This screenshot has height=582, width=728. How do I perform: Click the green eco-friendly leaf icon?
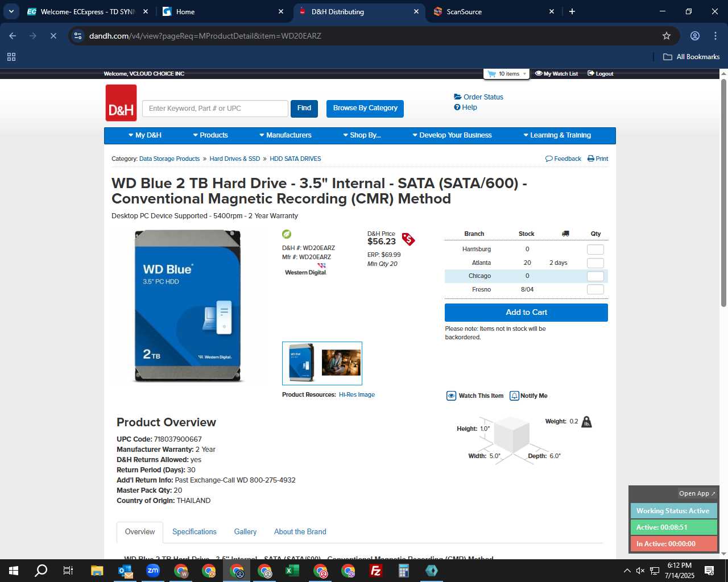287,234
